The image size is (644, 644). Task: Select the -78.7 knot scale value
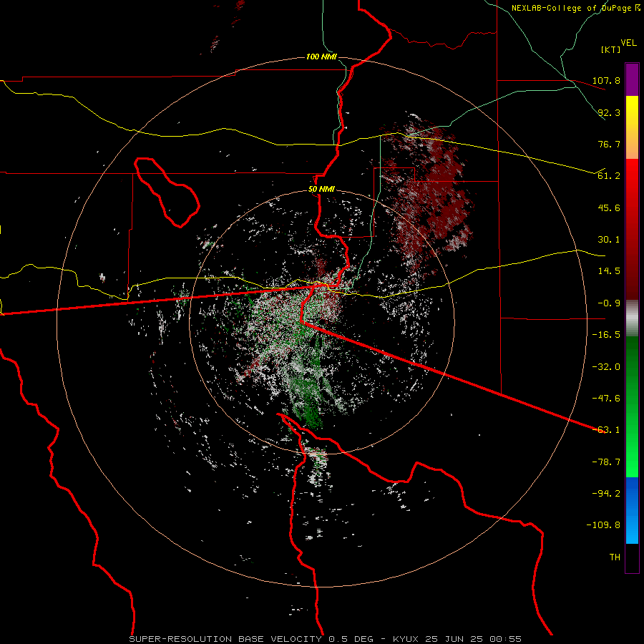(606, 462)
